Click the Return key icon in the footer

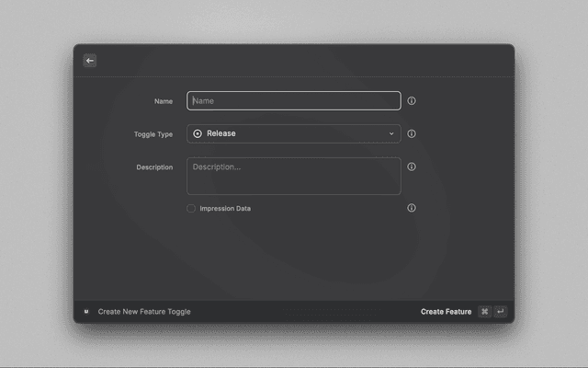tap(500, 312)
